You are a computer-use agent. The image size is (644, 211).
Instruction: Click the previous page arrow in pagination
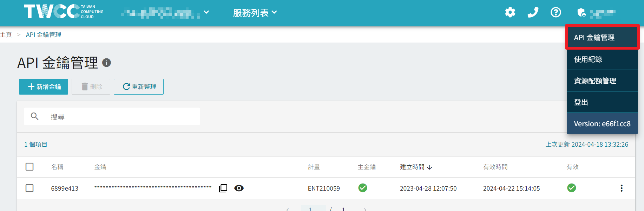click(288, 209)
